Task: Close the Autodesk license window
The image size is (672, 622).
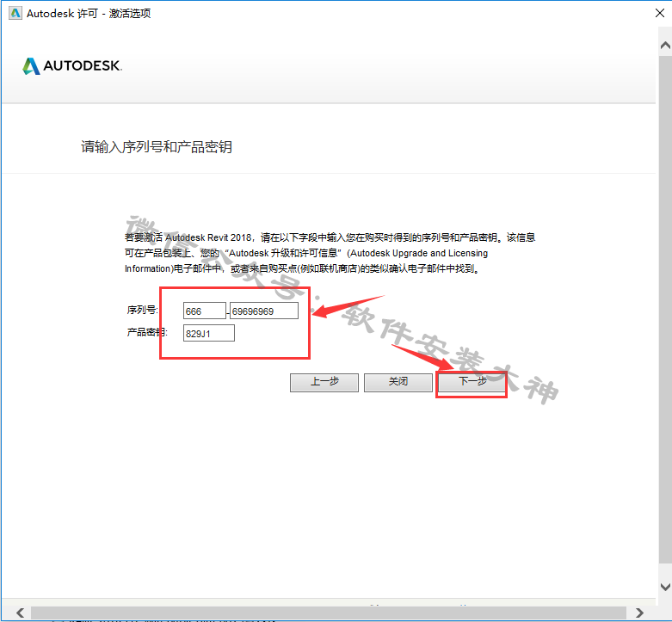Action: click(x=660, y=13)
